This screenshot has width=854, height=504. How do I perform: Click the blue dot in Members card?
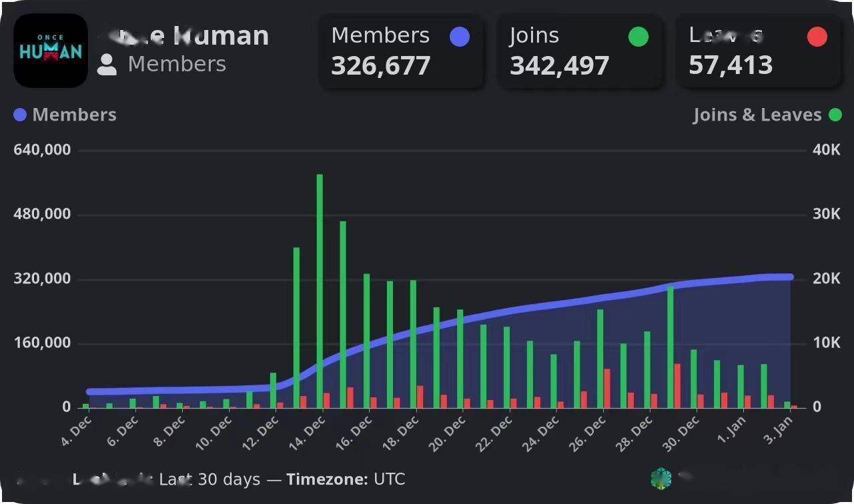[460, 37]
